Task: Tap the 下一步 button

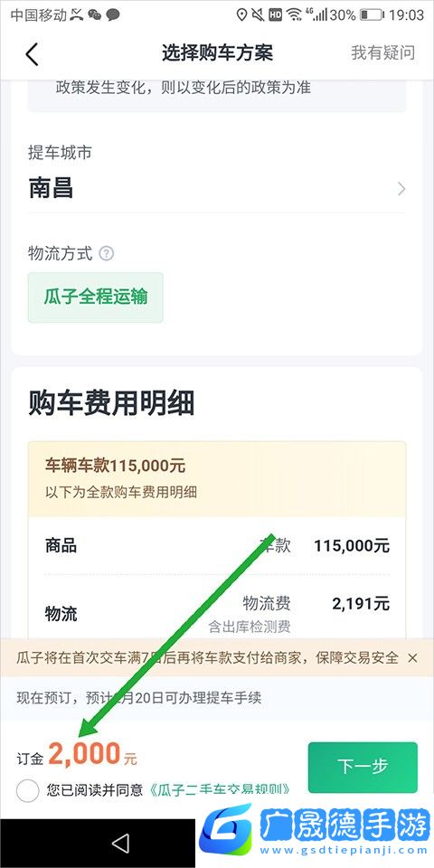Action: tap(363, 768)
